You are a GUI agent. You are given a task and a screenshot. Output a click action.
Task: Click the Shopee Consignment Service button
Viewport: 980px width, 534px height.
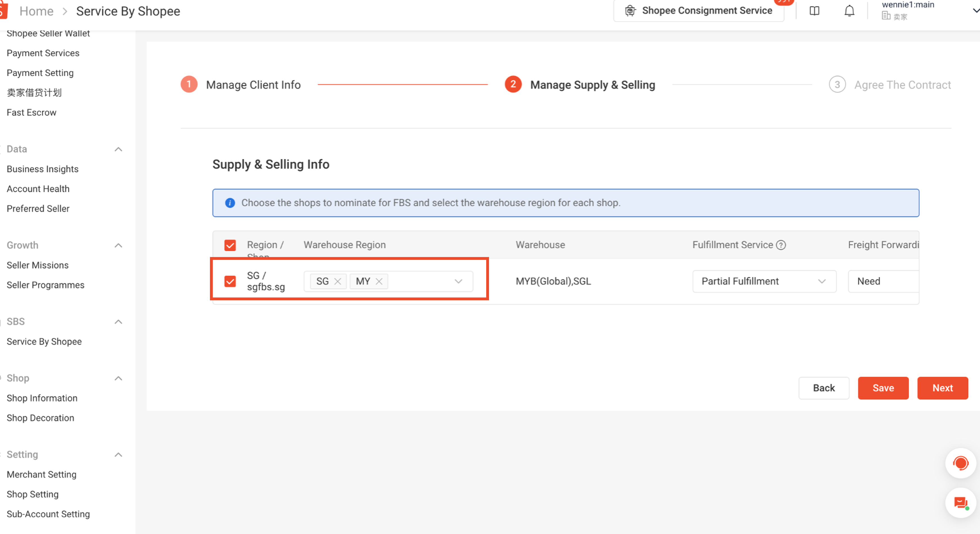(x=699, y=11)
